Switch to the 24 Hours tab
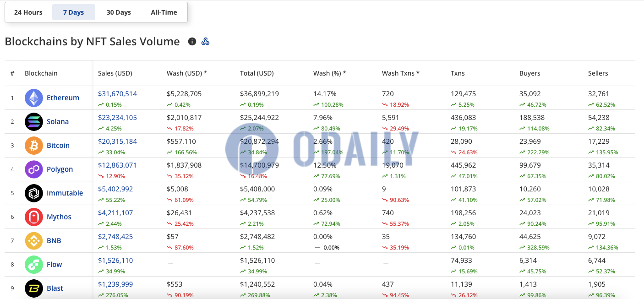Screen dimensions: 644x299 point(28,12)
